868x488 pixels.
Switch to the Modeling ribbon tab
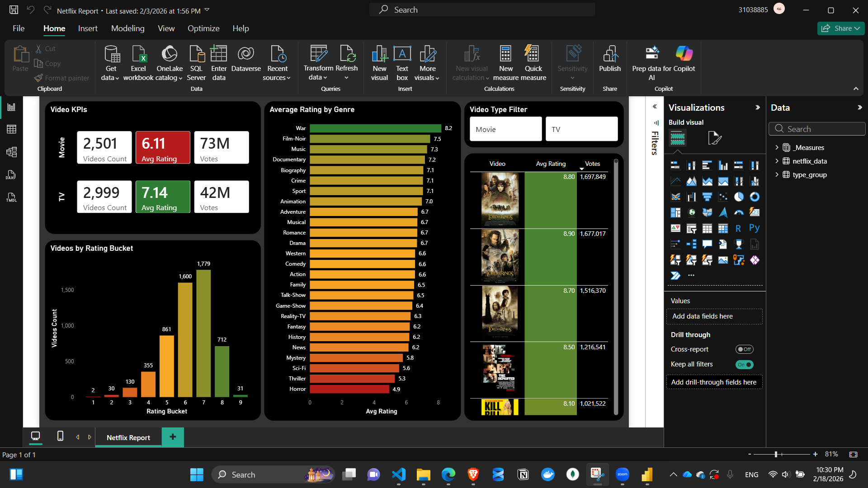(x=127, y=28)
